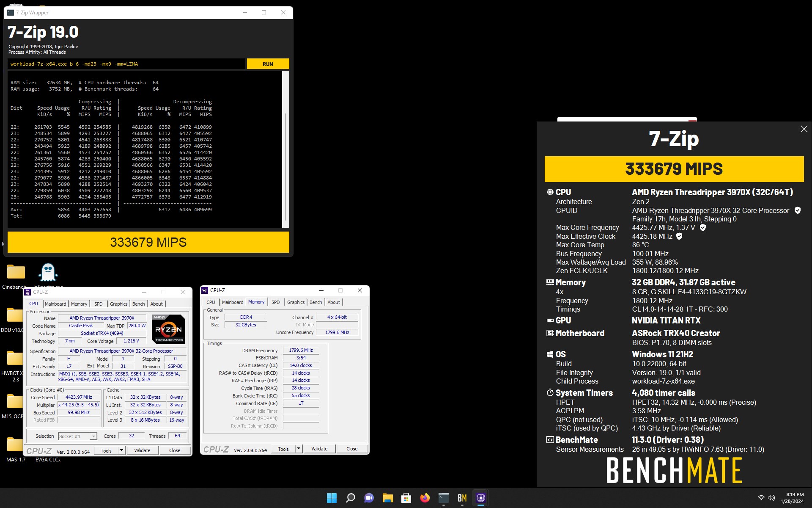
Task: Click Tools button in right CPU-Z window
Action: click(283, 449)
